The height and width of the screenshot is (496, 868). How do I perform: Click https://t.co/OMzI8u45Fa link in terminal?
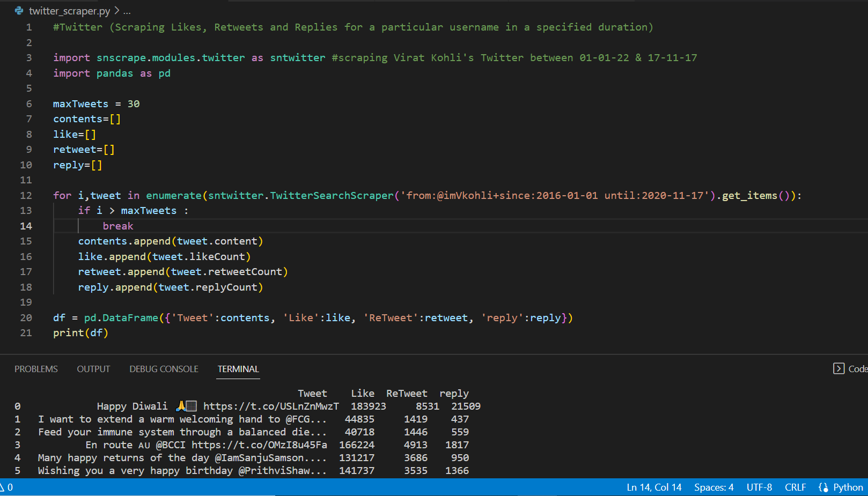pyautogui.click(x=259, y=445)
